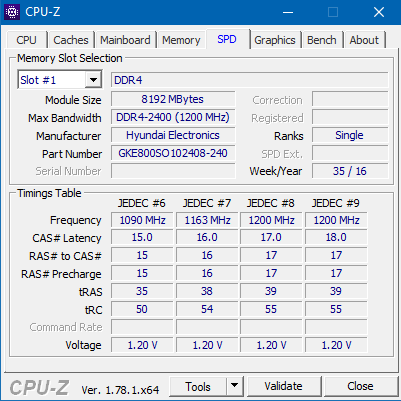401x401 pixels.
Task: Click the SPD tab
Action: [227, 39]
